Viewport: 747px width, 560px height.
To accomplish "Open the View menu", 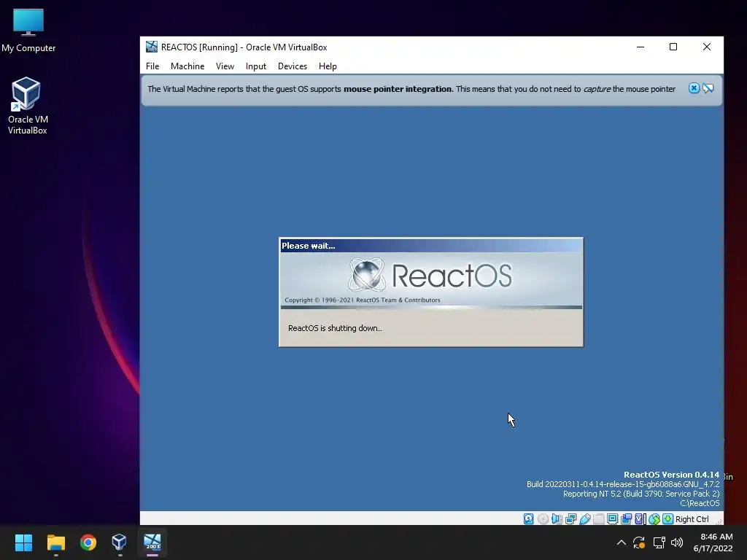I will pos(225,66).
